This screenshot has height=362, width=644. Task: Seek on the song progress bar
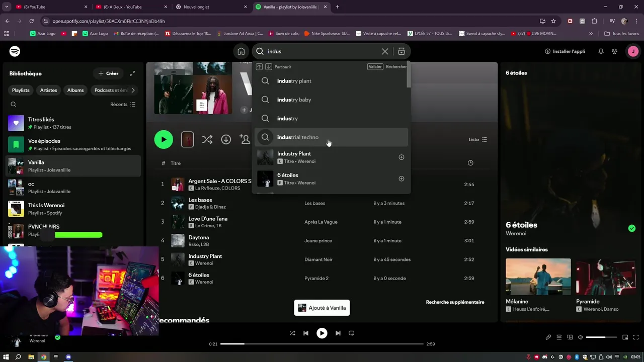point(322,344)
